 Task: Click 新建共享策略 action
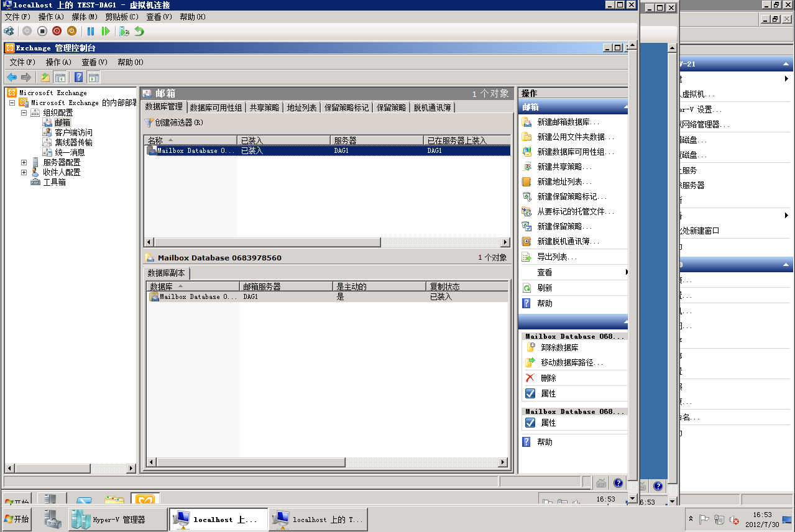(x=564, y=167)
